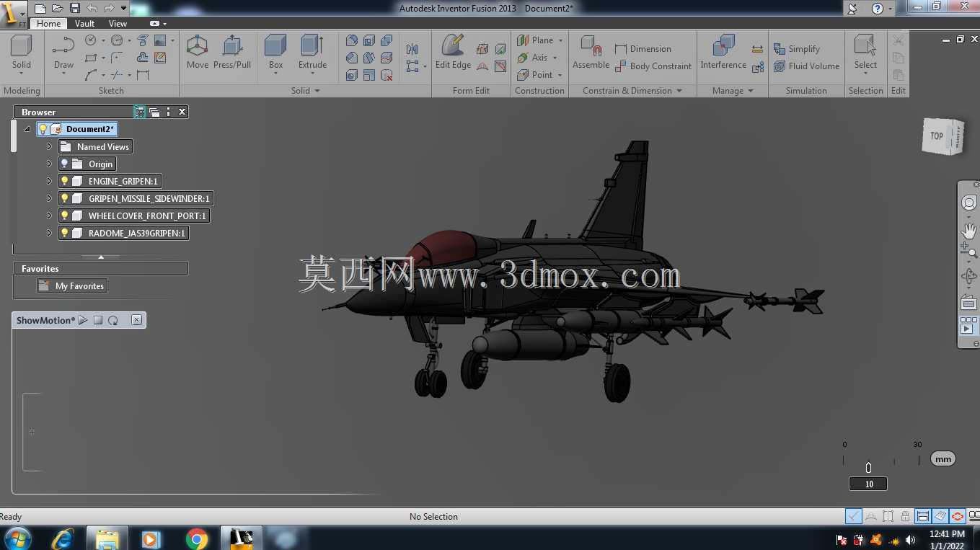
Task: Open the Plane dropdown arrow
Action: pos(560,40)
